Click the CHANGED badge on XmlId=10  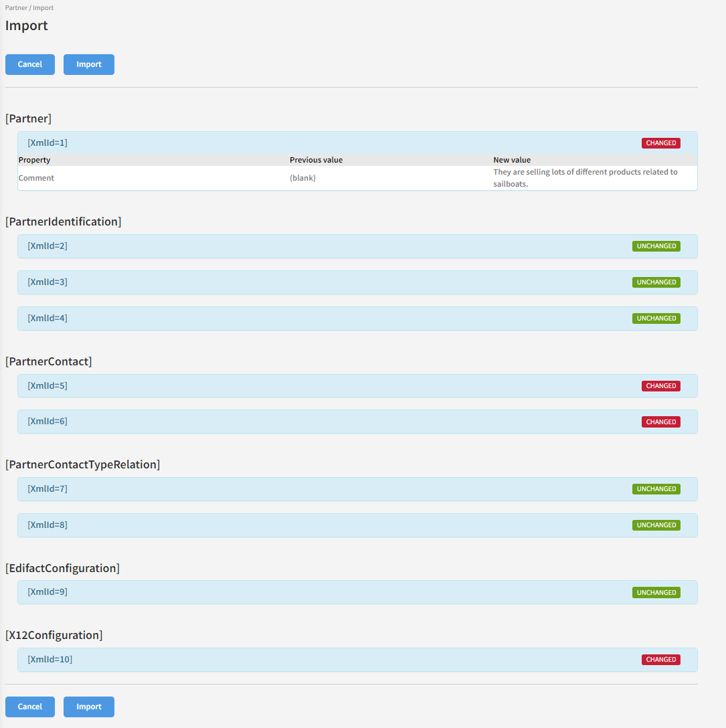660,660
